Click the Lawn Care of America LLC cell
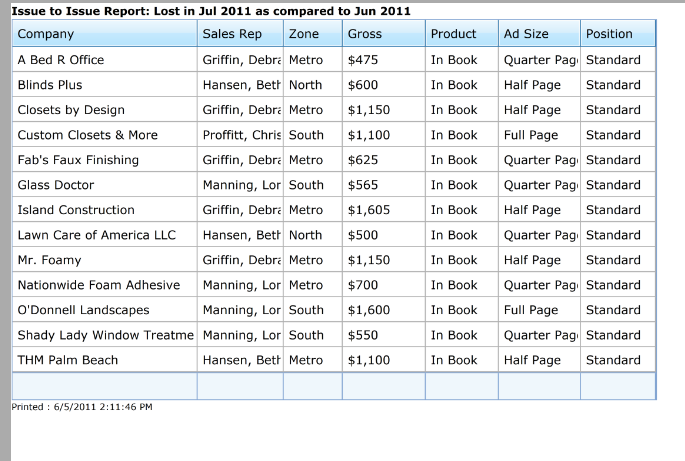The image size is (685, 461). coord(97,235)
